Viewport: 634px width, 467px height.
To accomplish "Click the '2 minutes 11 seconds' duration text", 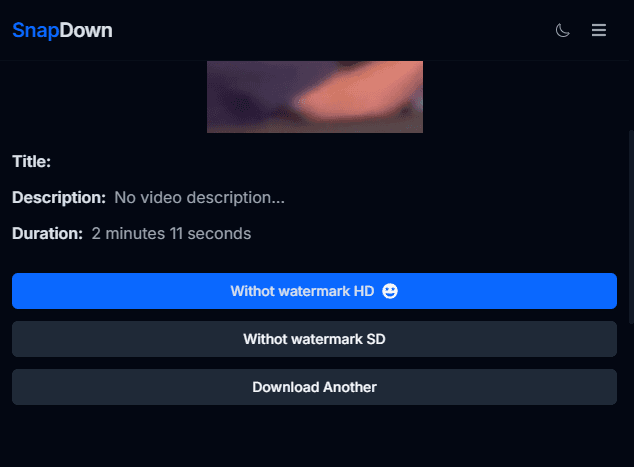I will point(171,234).
